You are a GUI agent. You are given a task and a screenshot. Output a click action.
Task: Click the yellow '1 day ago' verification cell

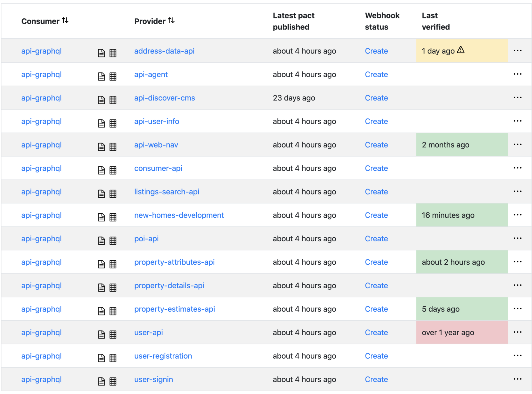(462, 51)
